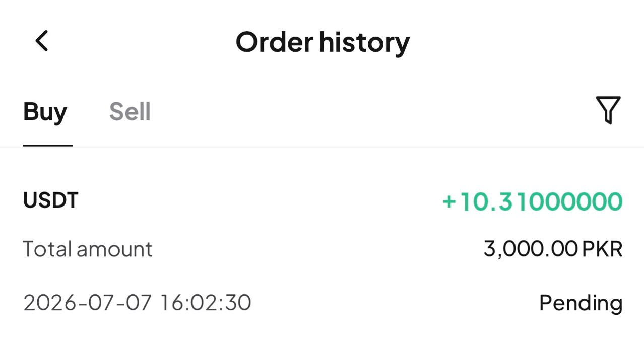Tap the word amount in the order row

[114, 249]
